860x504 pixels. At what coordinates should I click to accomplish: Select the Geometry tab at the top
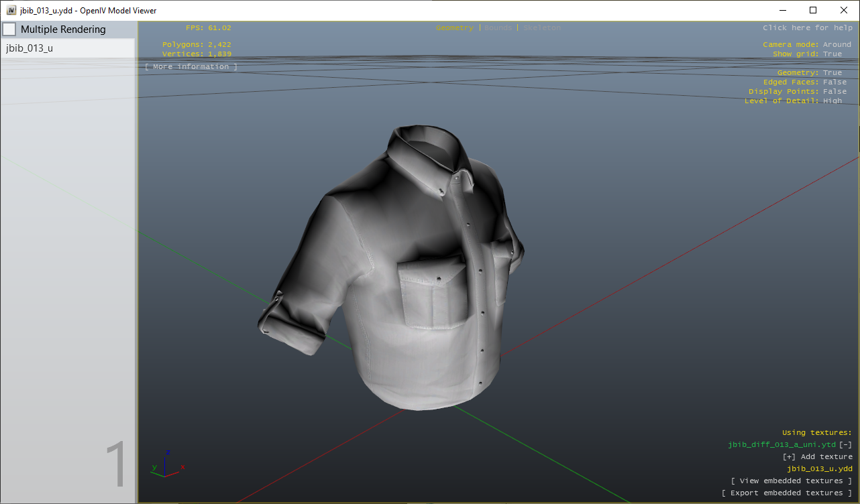pos(455,27)
